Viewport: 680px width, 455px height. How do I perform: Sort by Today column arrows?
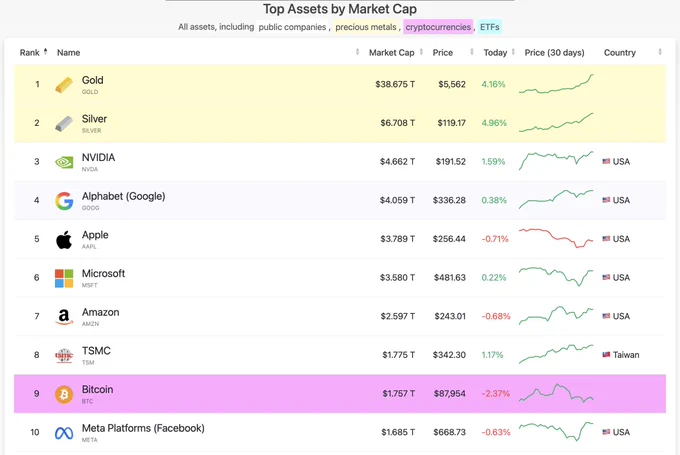(x=513, y=52)
